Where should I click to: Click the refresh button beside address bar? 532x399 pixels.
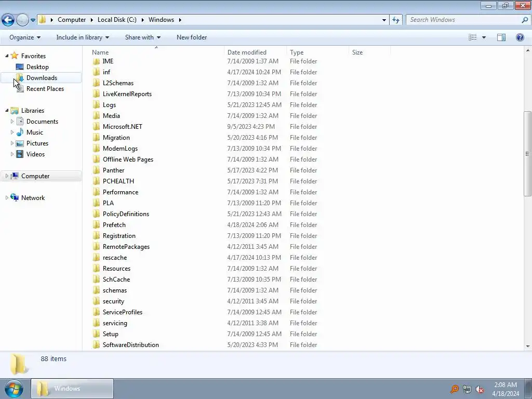point(396,20)
